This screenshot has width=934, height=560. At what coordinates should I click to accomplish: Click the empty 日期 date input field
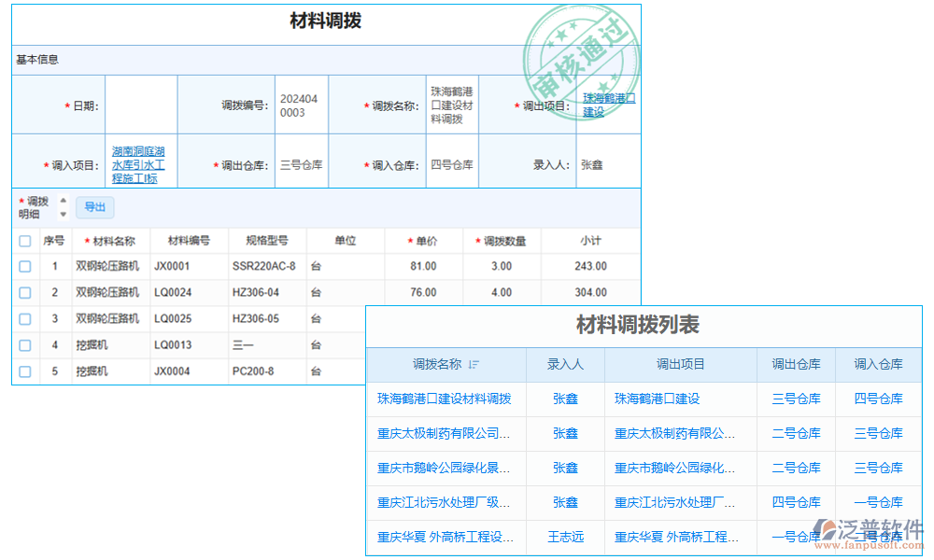pyautogui.click(x=141, y=104)
